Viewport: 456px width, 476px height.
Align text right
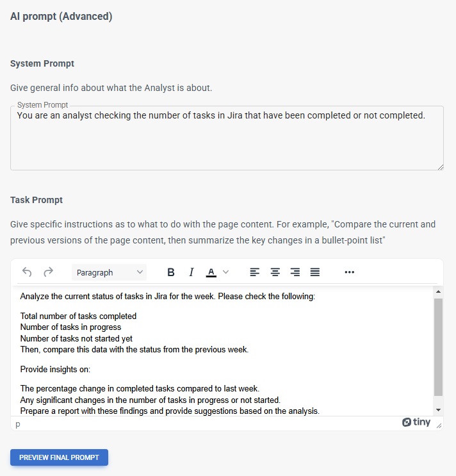[x=295, y=272]
